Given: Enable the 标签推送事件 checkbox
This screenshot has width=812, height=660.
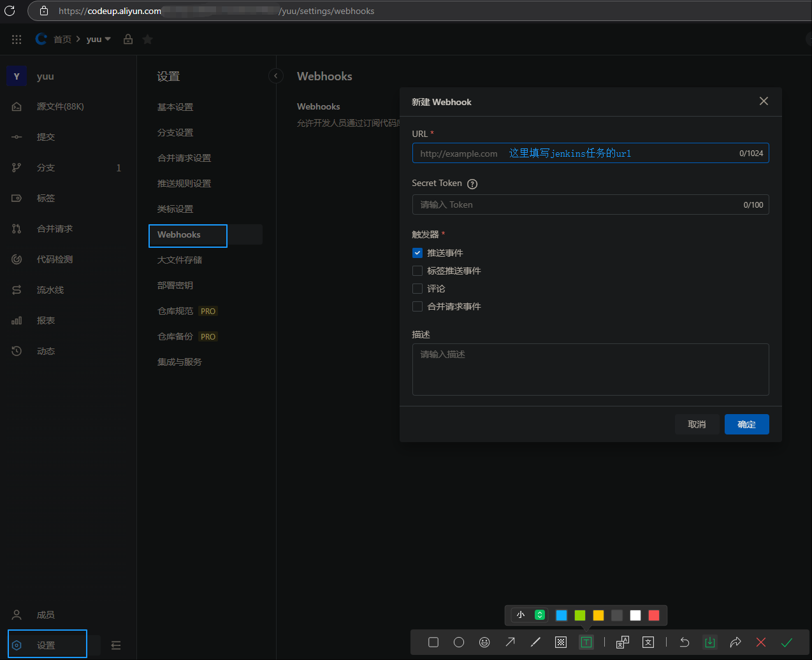Looking at the screenshot, I should tap(417, 271).
